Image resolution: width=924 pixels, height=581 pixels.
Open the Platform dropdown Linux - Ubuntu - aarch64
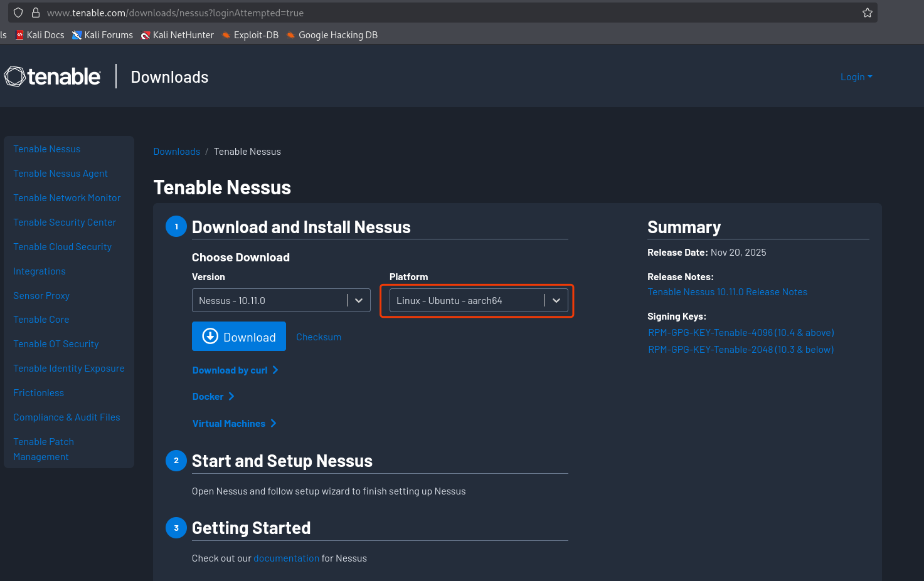(x=479, y=300)
